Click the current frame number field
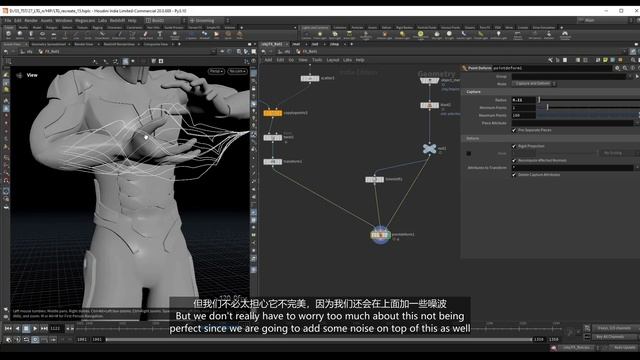The width and height of the screenshot is (640, 360). [x=56, y=328]
